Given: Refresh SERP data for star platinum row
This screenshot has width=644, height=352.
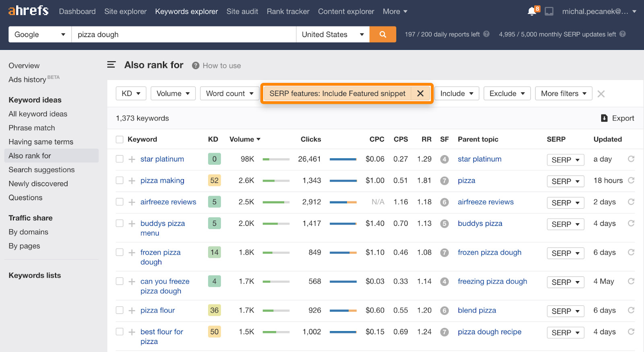Looking at the screenshot, I should click(631, 159).
